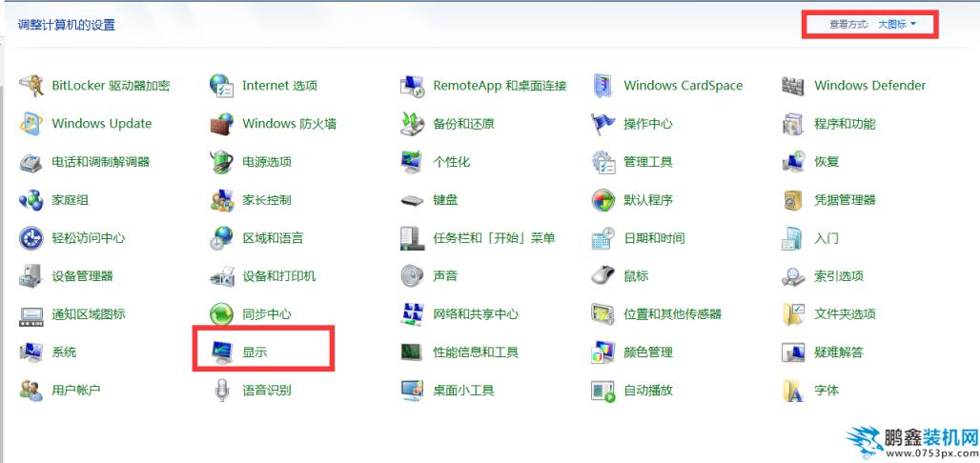The height and width of the screenshot is (463, 980).
Task: Open the 操作中心 flag icon
Action: (x=602, y=124)
